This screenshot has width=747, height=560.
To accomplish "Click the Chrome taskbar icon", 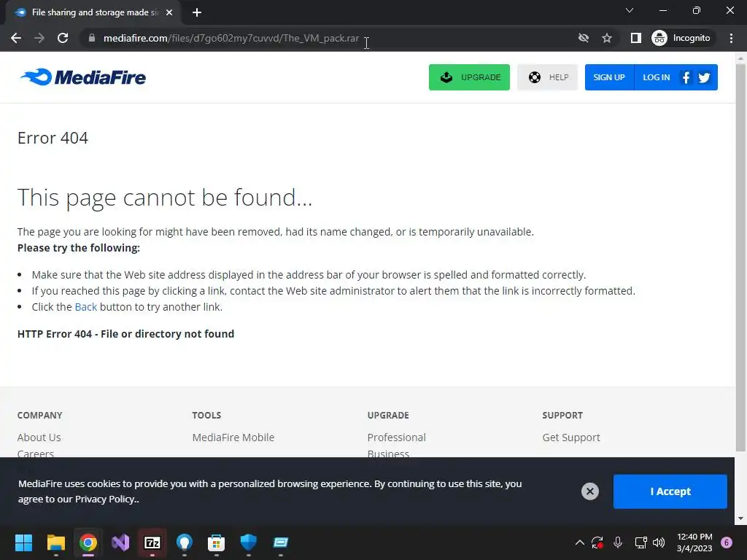I will pyautogui.click(x=88, y=542).
